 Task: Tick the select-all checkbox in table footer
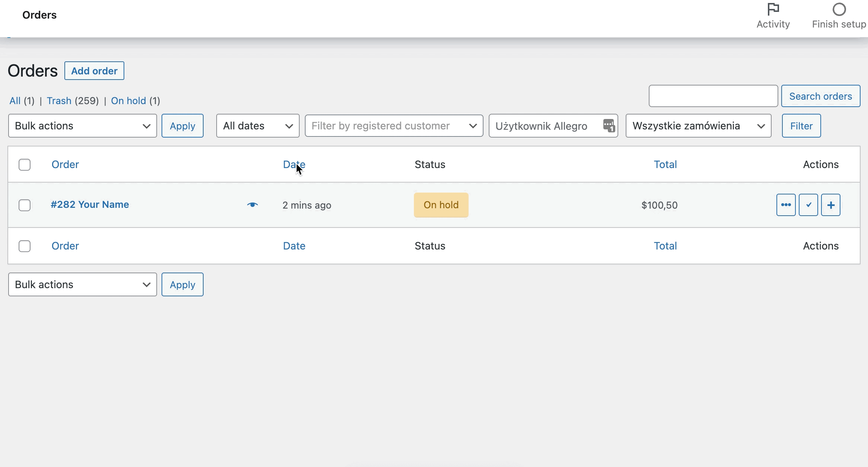click(x=25, y=246)
